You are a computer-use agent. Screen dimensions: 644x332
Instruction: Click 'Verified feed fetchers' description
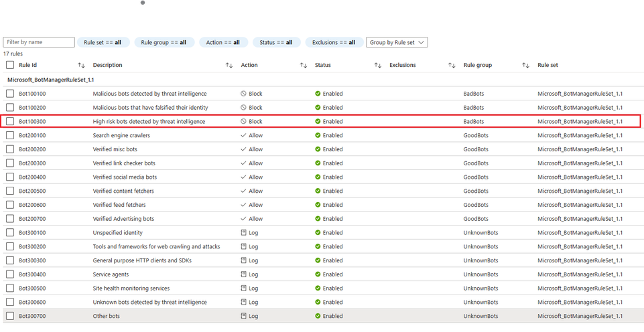click(119, 205)
